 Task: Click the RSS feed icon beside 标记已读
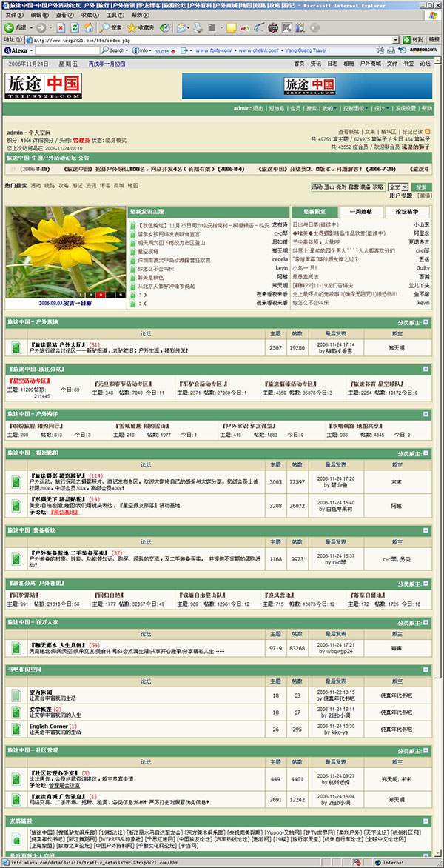coord(428,132)
